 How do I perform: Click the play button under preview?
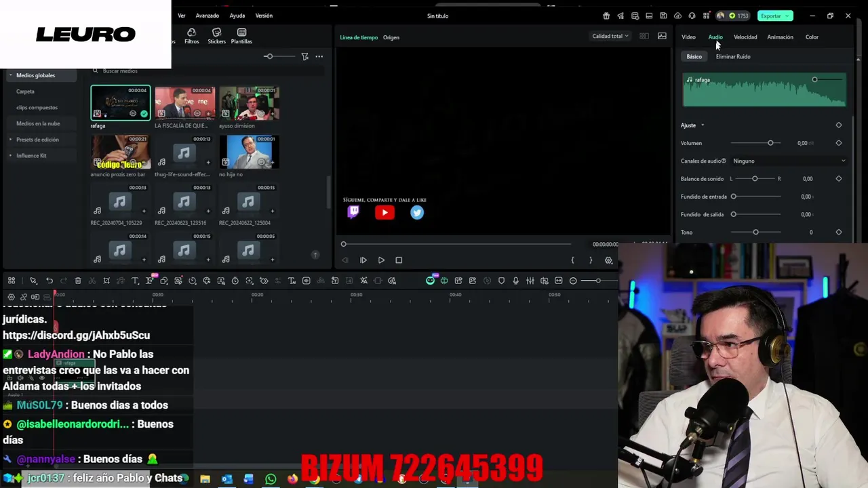point(381,260)
